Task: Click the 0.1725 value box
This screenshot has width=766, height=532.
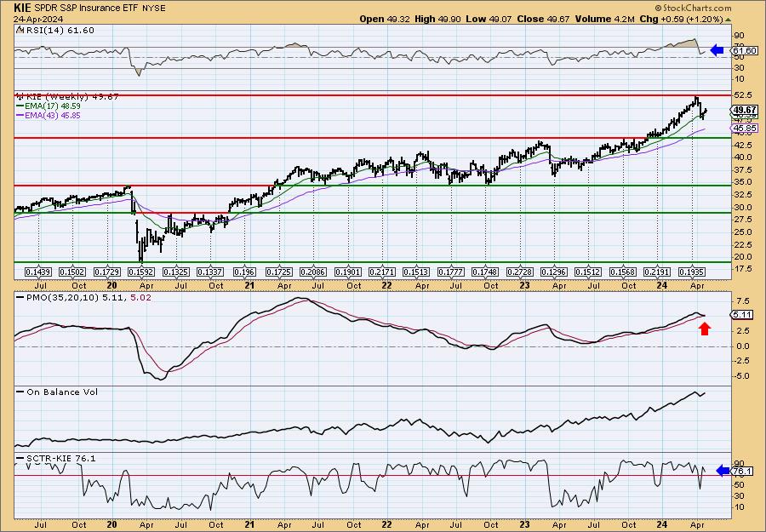Action: (x=279, y=272)
